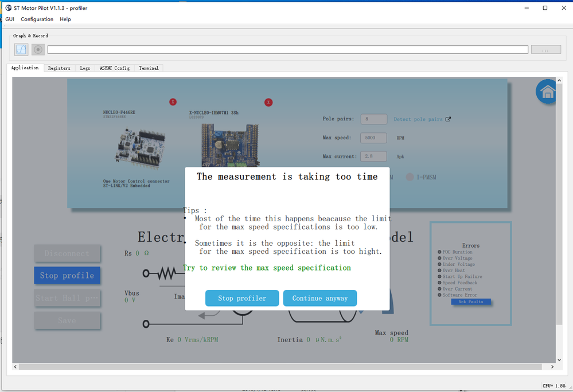The image size is (573, 392).
Task: Remove the X-NUCLEO-IHM07M1 board via red X
Action: pos(268,102)
